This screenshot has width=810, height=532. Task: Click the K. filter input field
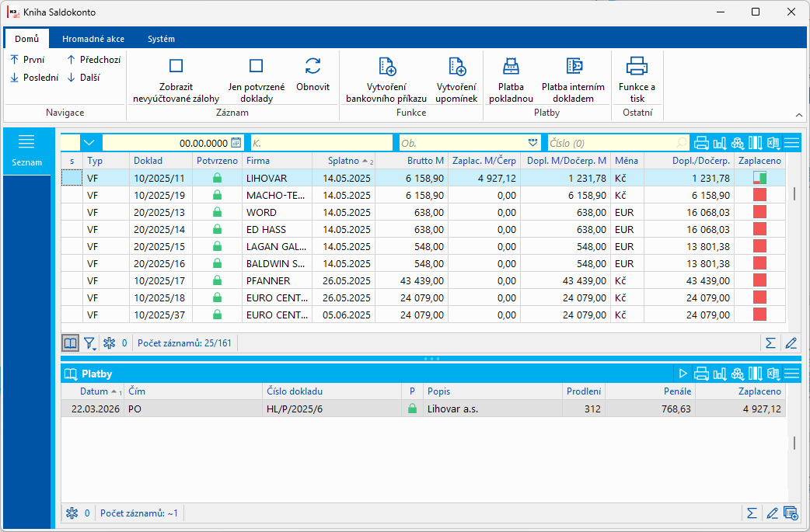[322, 143]
